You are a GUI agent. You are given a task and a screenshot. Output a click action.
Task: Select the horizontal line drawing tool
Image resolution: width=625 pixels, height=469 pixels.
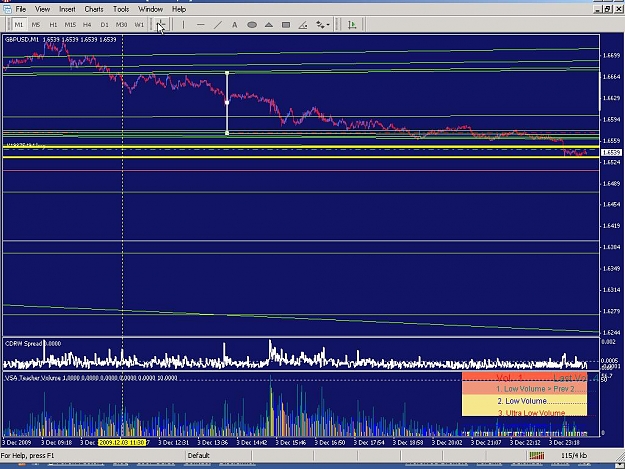point(200,25)
